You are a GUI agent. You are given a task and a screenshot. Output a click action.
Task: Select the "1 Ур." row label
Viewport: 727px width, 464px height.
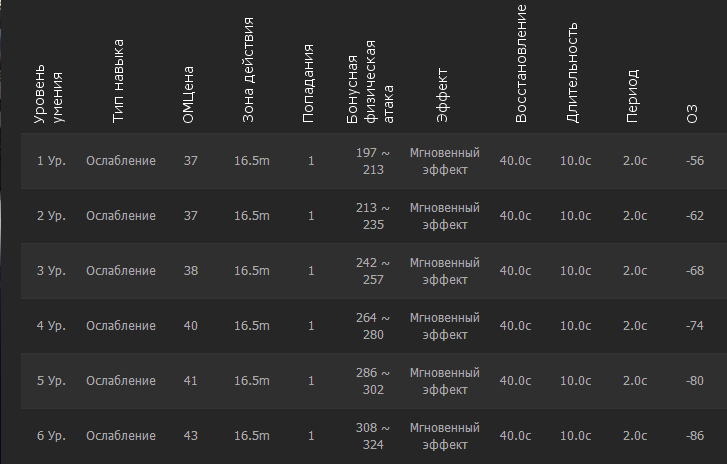[x=51, y=161]
